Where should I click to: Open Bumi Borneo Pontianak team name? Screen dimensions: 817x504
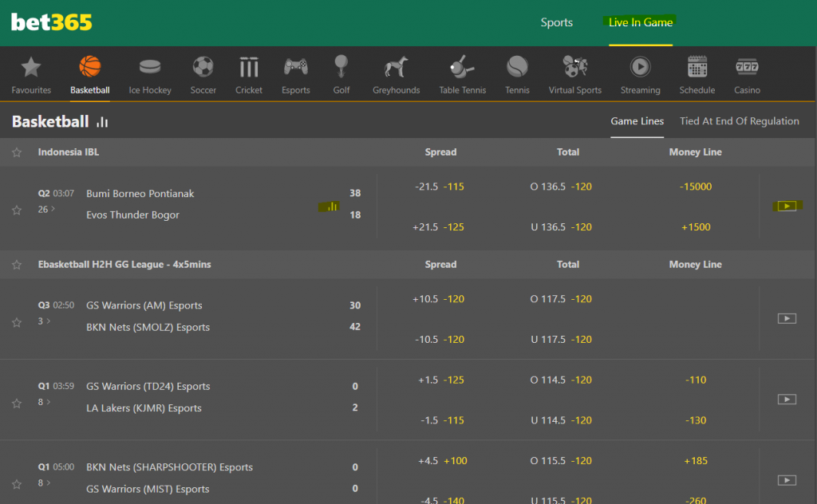(140, 194)
